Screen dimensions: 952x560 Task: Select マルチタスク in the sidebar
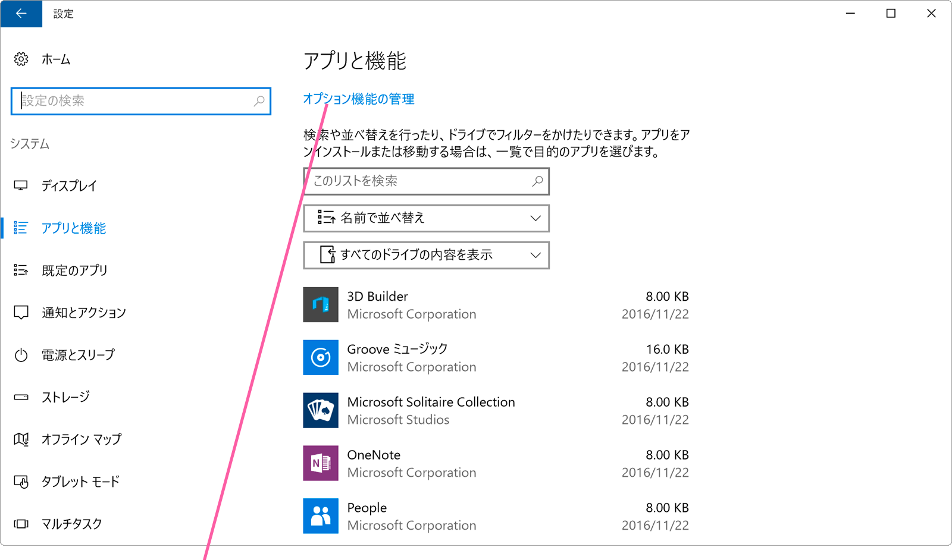coord(71,524)
